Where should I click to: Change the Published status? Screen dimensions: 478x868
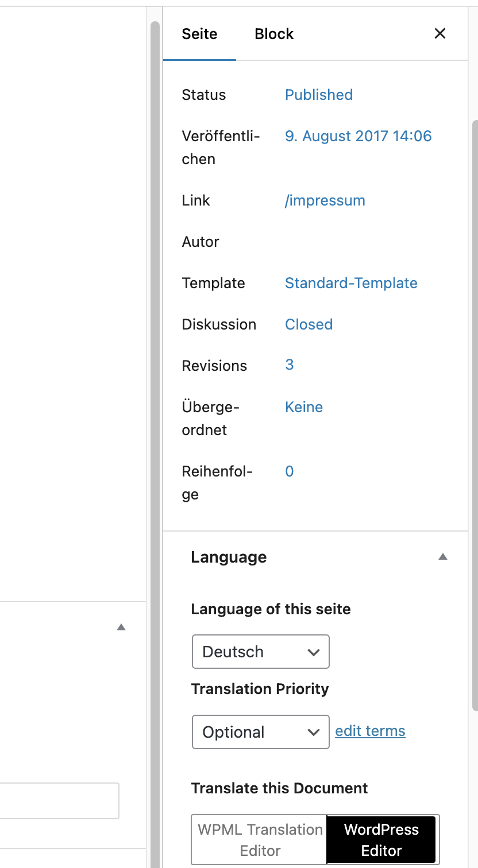pyautogui.click(x=319, y=95)
